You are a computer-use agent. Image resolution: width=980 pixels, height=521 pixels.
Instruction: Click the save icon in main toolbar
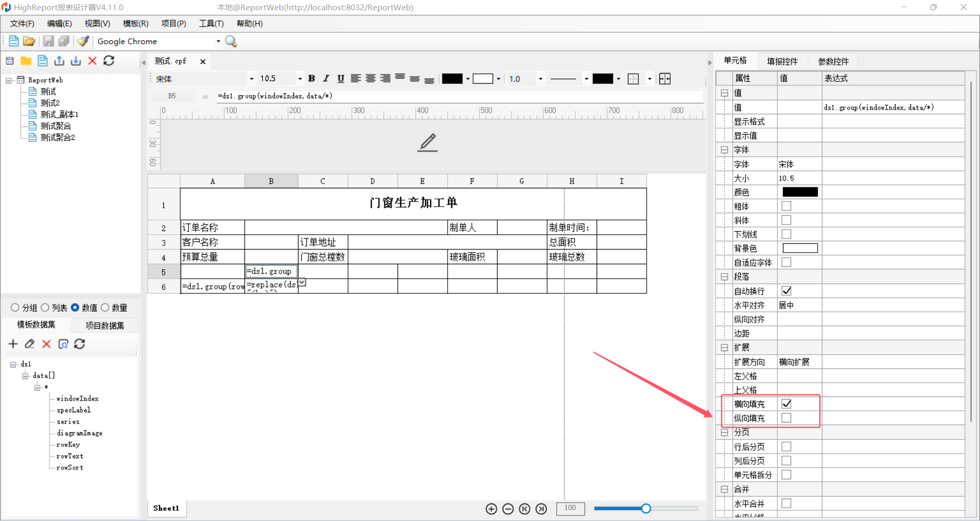point(48,41)
